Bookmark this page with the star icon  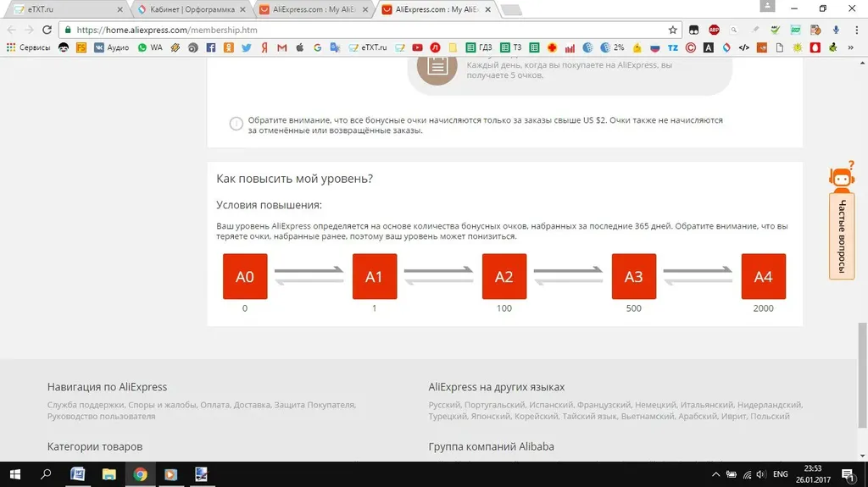coord(672,30)
